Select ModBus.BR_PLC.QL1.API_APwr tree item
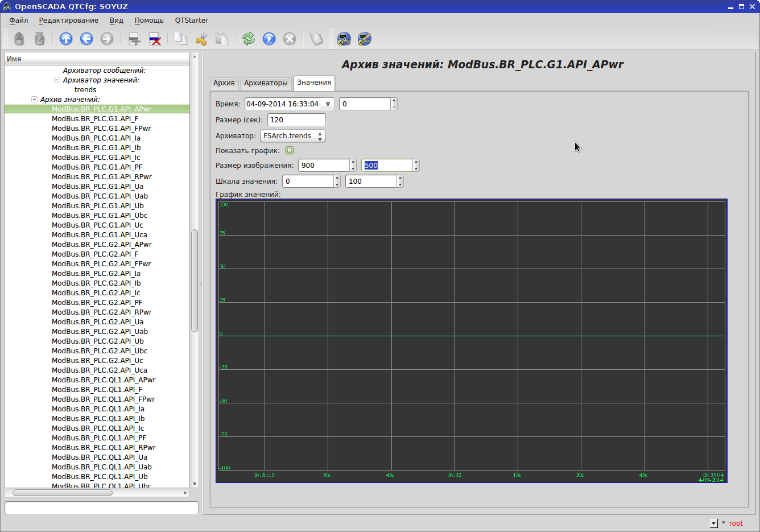This screenshot has height=532, width=760. tap(104, 380)
